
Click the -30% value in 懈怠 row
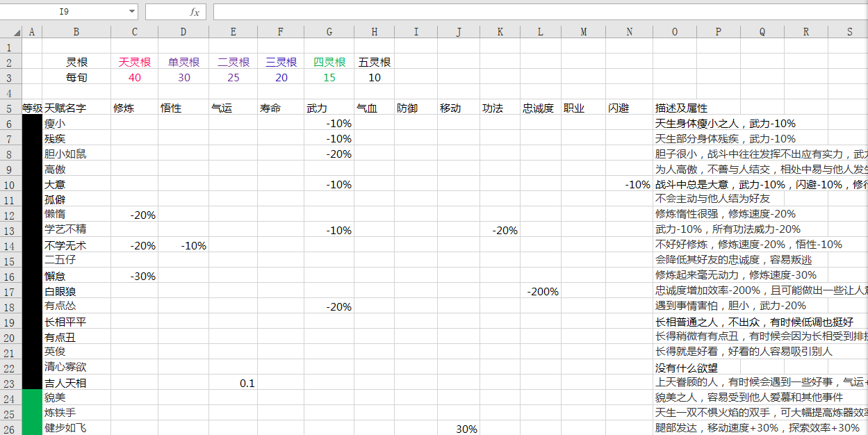[x=135, y=276]
